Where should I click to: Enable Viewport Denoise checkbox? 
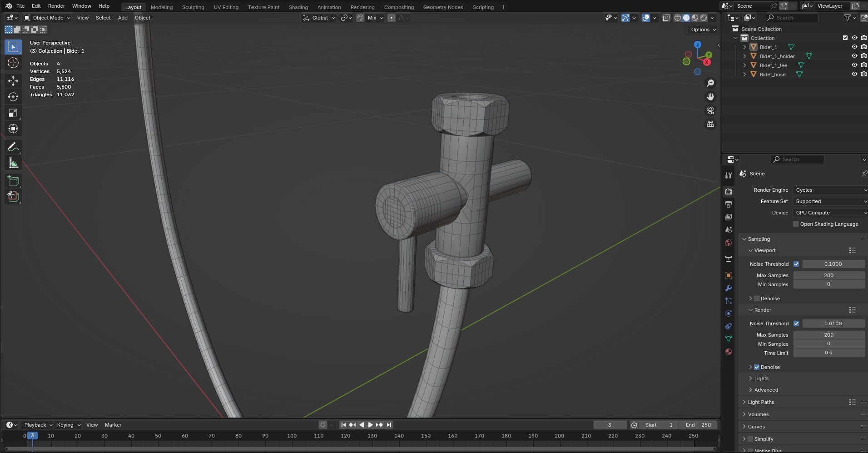[757, 299]
